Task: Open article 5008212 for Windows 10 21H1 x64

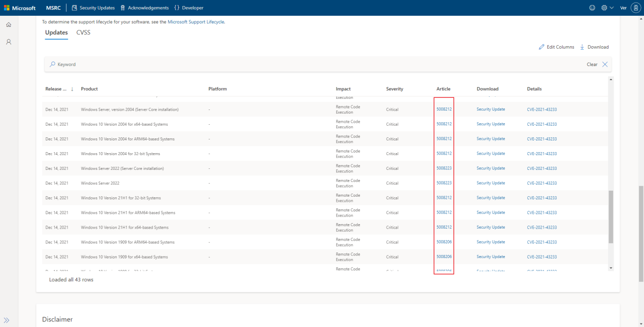Action: (444, 227)
